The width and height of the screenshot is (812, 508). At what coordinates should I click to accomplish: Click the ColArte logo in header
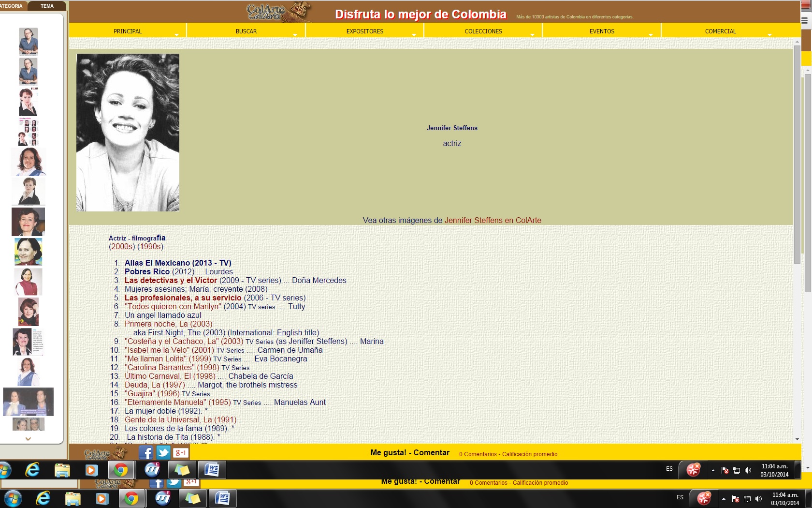pyautogui.click(x=278, y=12)
